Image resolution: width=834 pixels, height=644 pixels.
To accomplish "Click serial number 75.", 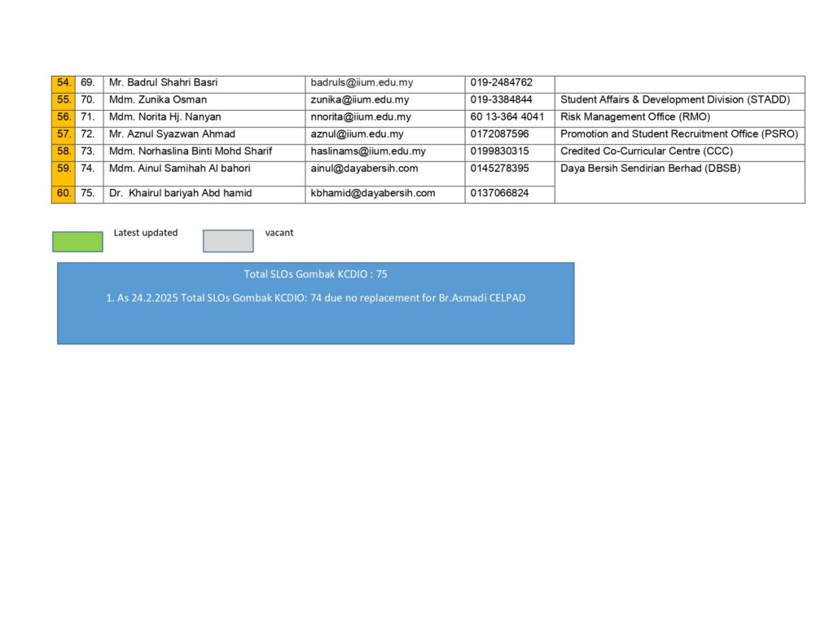I will tap(90, 194).
